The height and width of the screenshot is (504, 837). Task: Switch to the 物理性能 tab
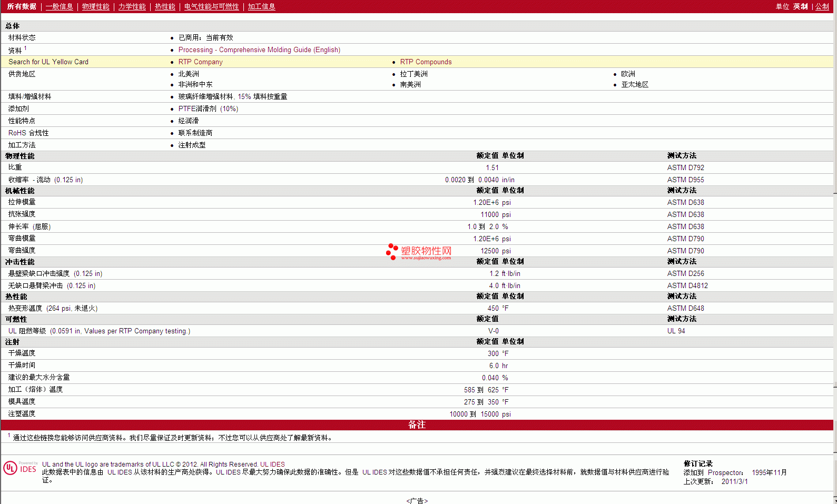[x=96, y=6]
